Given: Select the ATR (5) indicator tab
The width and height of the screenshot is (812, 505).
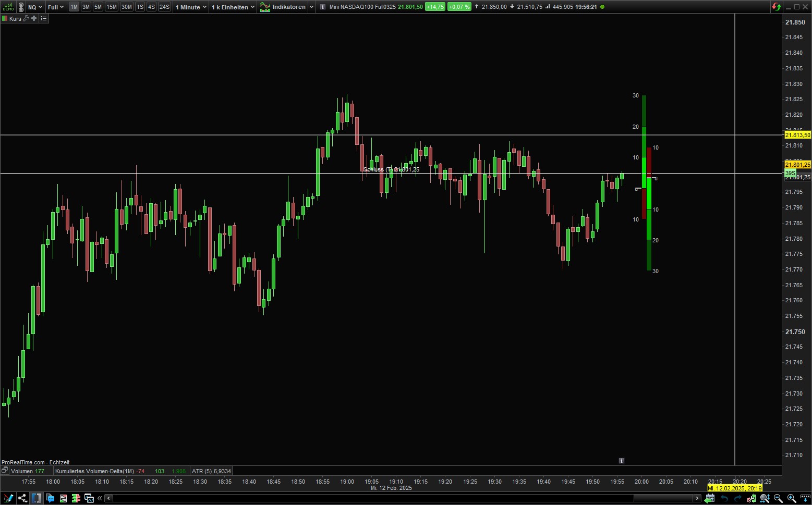Looking at the screenshot, I should (211, 471).
